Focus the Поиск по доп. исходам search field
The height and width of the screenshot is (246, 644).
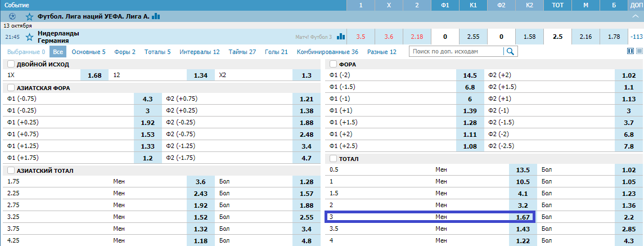click(456, 51)
